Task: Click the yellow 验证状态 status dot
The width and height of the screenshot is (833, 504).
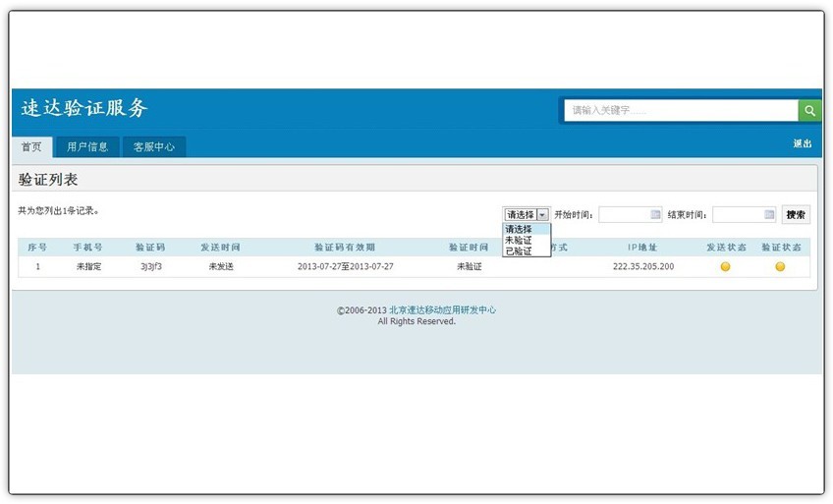Action: point(780,266)
